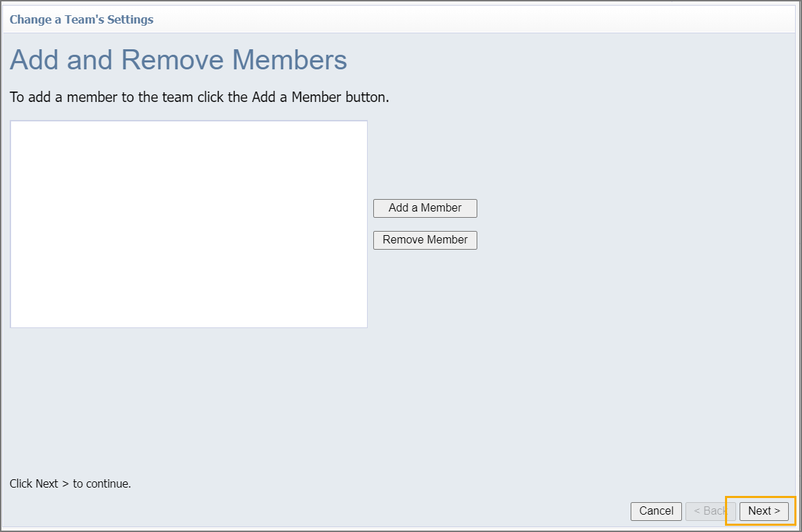802x532 pixels.
Task: Click the word "Add" in the page heading
Action: pos(35,60)
